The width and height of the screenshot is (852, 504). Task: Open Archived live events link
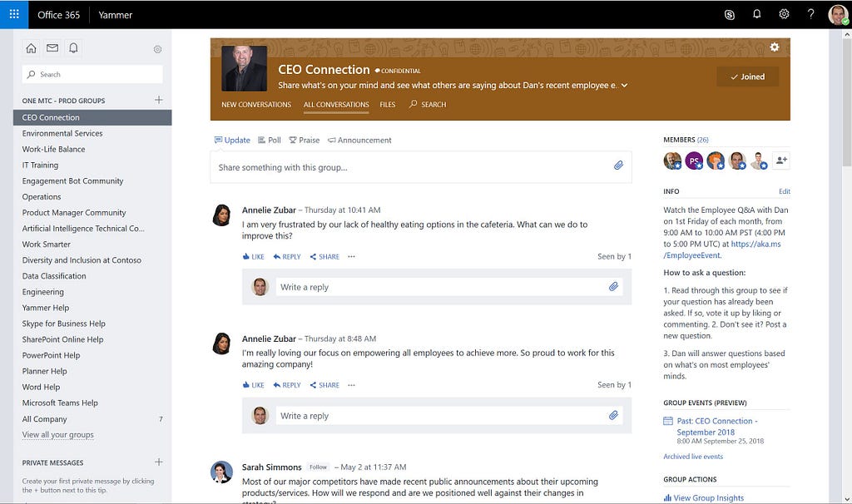[693, 457]
